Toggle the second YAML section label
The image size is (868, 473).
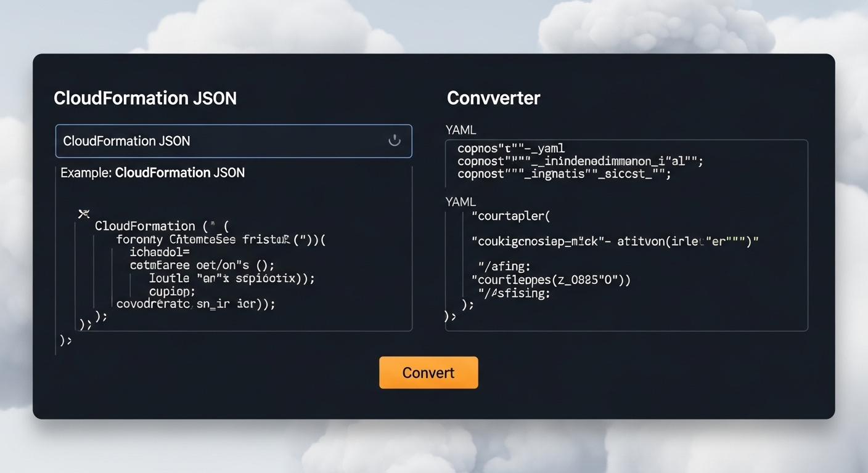click(461, 201)
